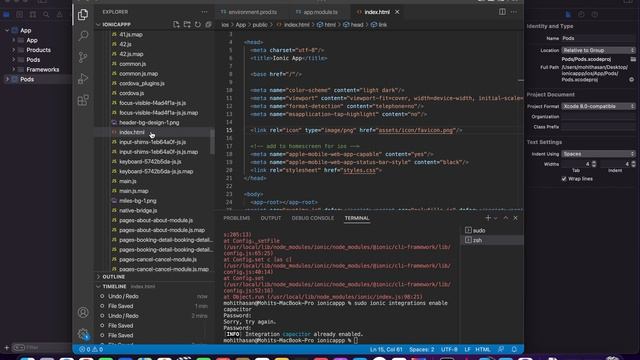This screenshot has height=360, width=640.
Task: Click the Explorer file list scrollbar
Action: click(x=212, y=142)
